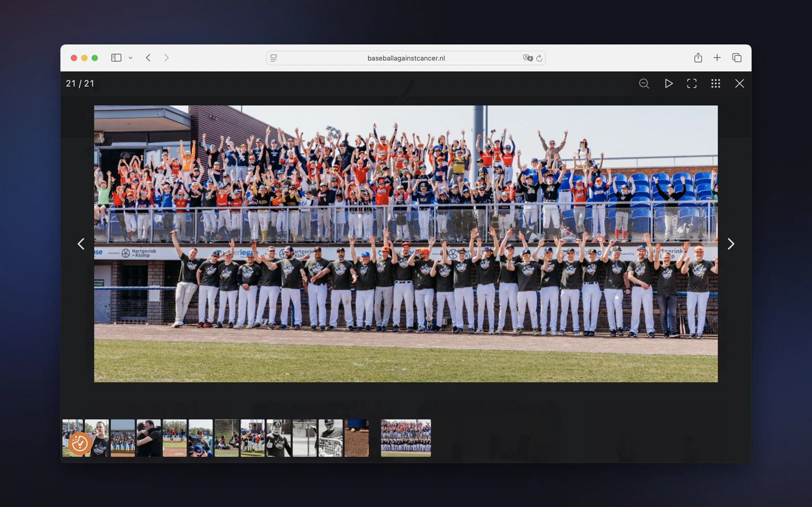Screen dimensions: 812x507
Task: Navigate back in Safari history
Action: coord(148,58)
